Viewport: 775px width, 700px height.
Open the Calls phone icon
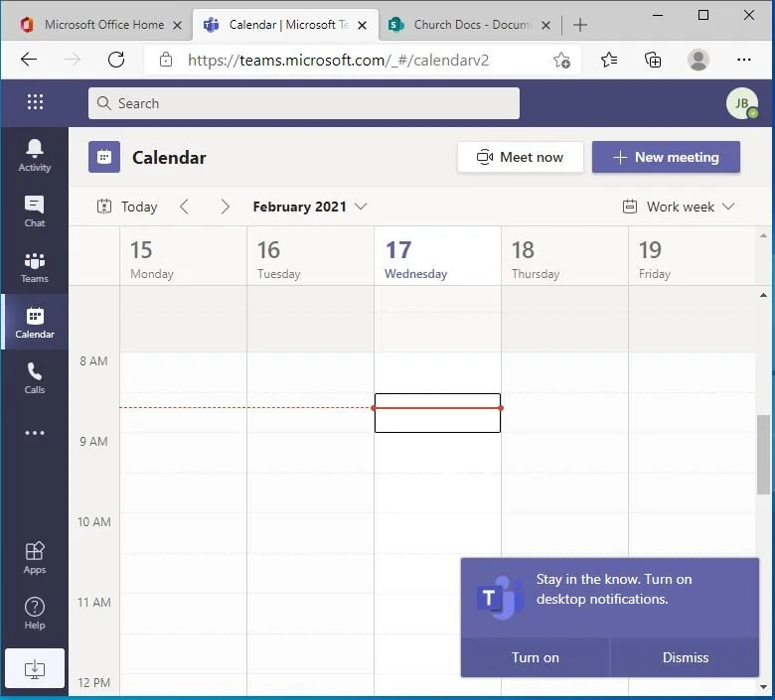coord(35,378)
